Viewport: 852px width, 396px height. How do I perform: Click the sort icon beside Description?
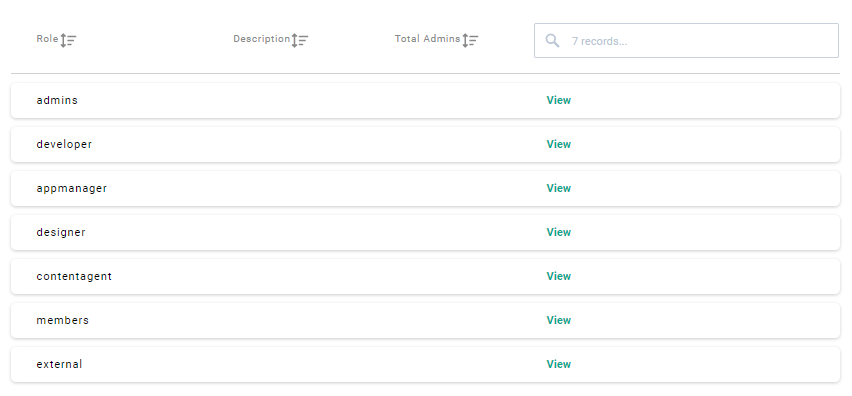tap(300, 40)
